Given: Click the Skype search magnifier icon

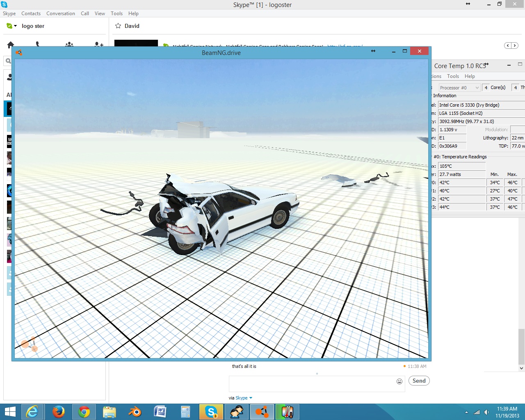Looking at the screenshot, I should coord(8,61).
